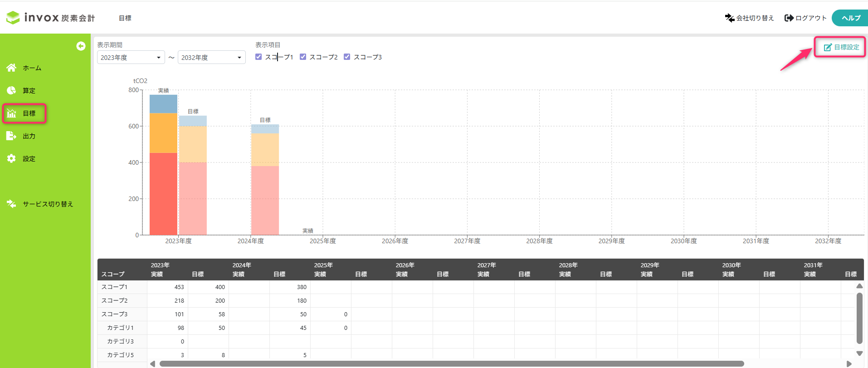Click the 2023 target Scope 2 light orange bar
Viewport: 868px width, 368px height.
pyautogui.click(x=193, y=144)
